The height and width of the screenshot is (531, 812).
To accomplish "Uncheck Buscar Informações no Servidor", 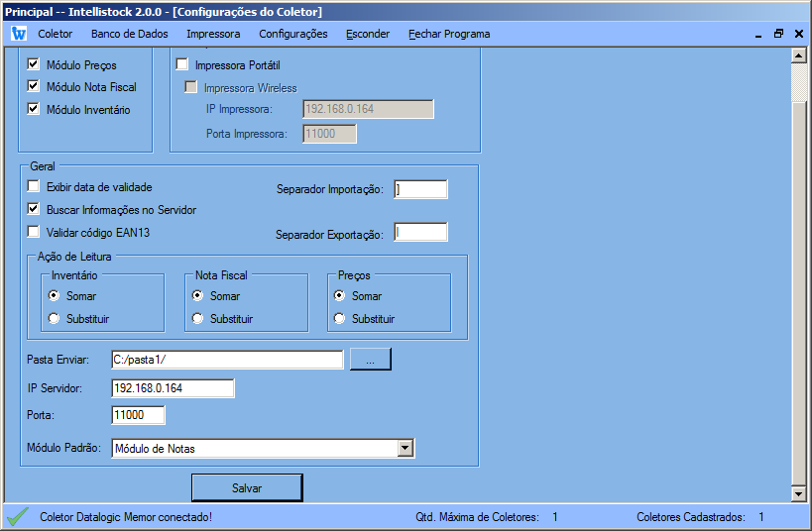I will (x=33, y=209).
